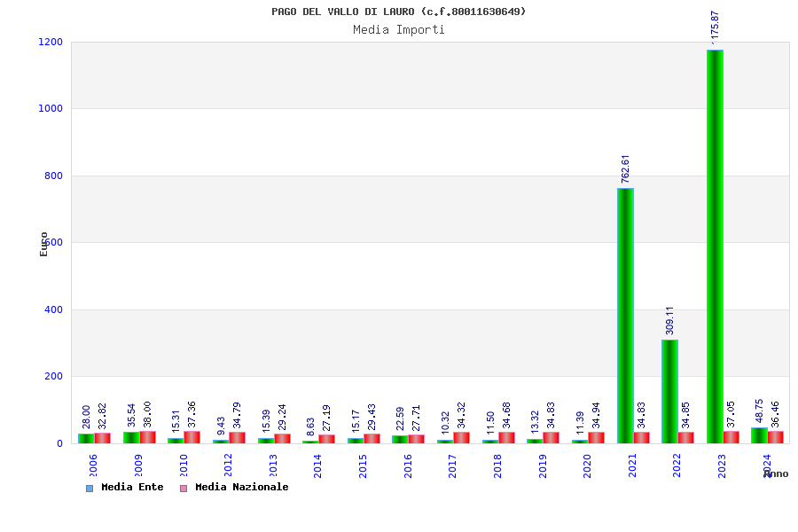Click the 1000 y-axis tick label
This screenshot has height=532, width=798.
pos(51,108)
